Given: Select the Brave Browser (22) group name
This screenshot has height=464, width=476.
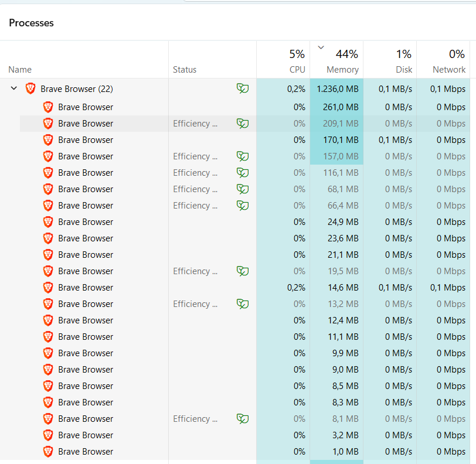Looking at the screenshot, I should [x=77, y=88].
